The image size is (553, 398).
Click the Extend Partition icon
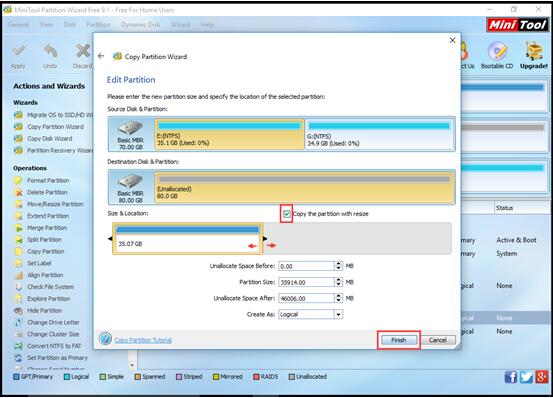tap(18, 216)
